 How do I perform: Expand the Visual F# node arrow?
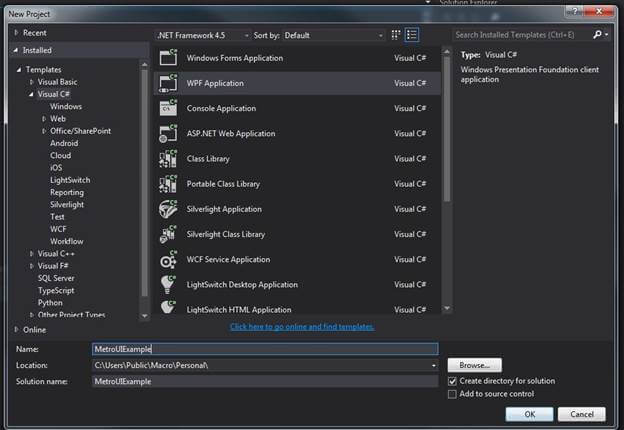click(x=31, y=266)
